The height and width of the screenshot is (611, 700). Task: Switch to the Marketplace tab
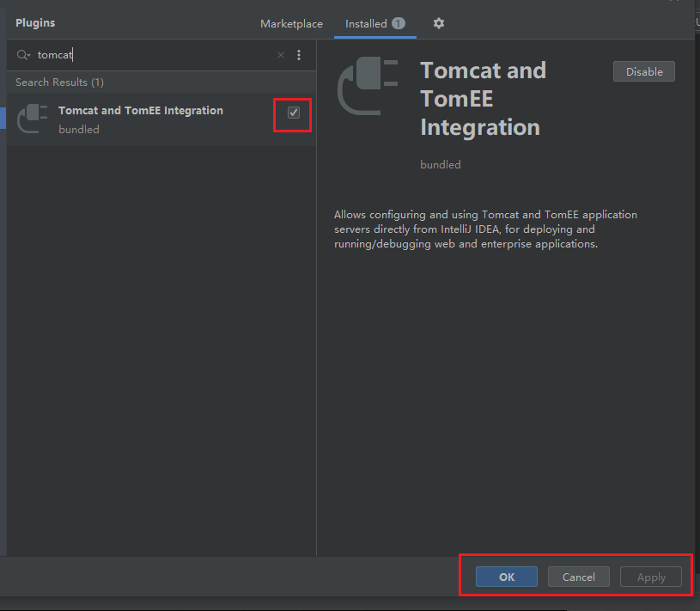(x=291, y=24)
